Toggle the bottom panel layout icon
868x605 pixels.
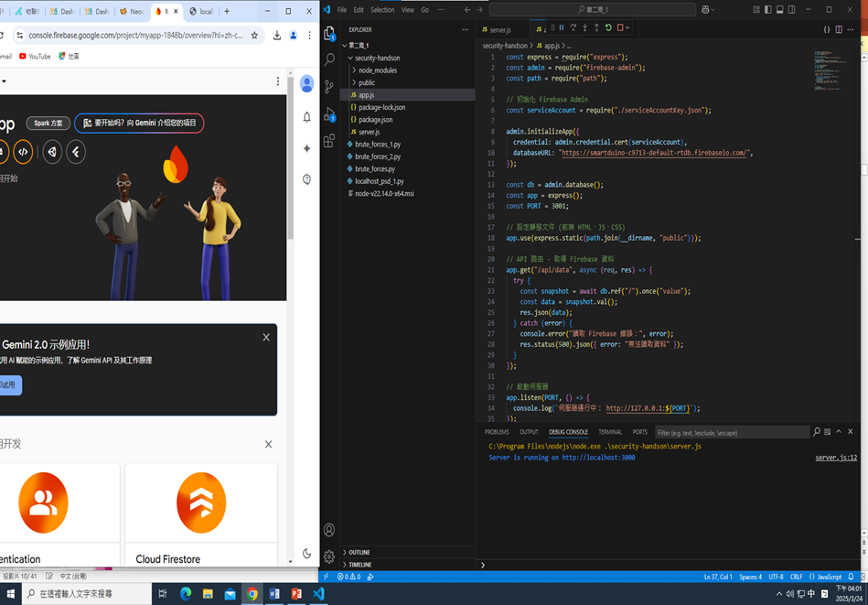(779, 10)
